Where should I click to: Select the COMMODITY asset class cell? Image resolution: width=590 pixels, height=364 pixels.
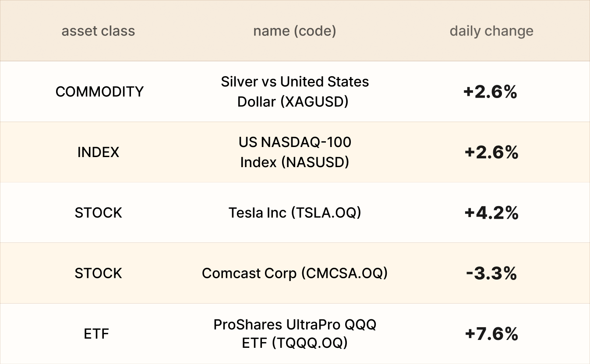tap(99, 91)
